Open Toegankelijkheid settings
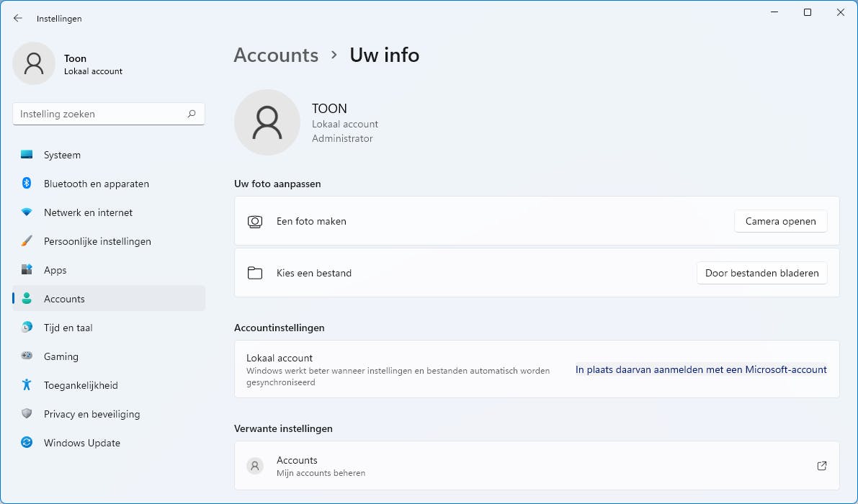This screenshot has height=504, width=858. [80, 385]
